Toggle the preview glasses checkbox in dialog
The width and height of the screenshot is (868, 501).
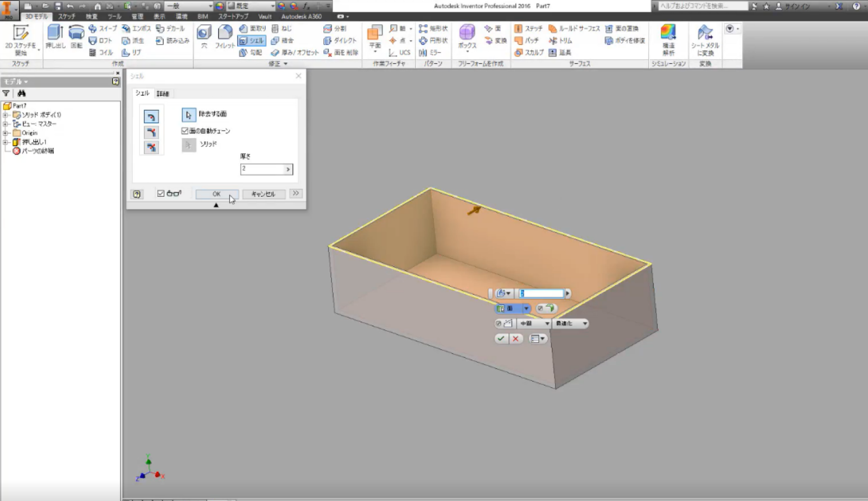[x=159, y=194]
